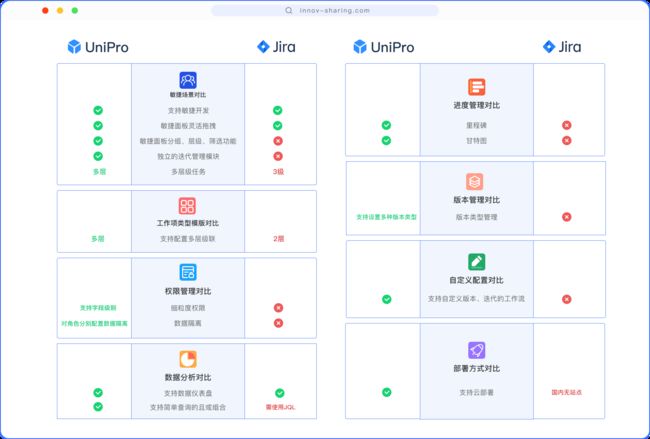
Task: Click UniPro's green check for 独立的迭代管理模块
Action: click(x=98, y=156)
